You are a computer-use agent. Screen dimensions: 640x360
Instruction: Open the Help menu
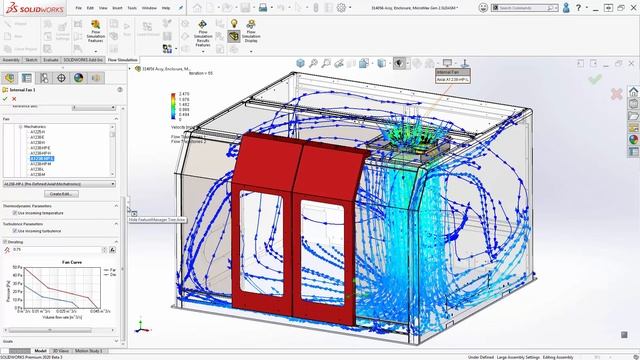pyautogui.click(x=166, y=8)
